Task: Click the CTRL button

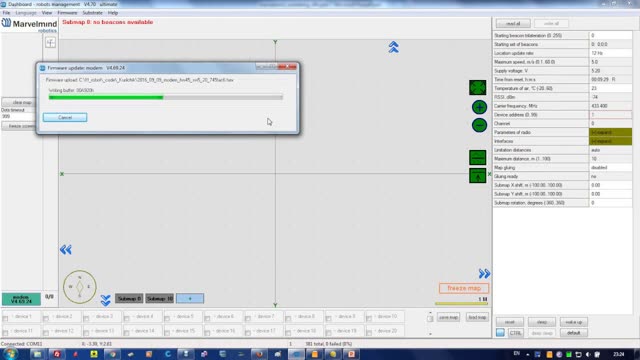Action: pyautogui.click(x=515, y=333)
